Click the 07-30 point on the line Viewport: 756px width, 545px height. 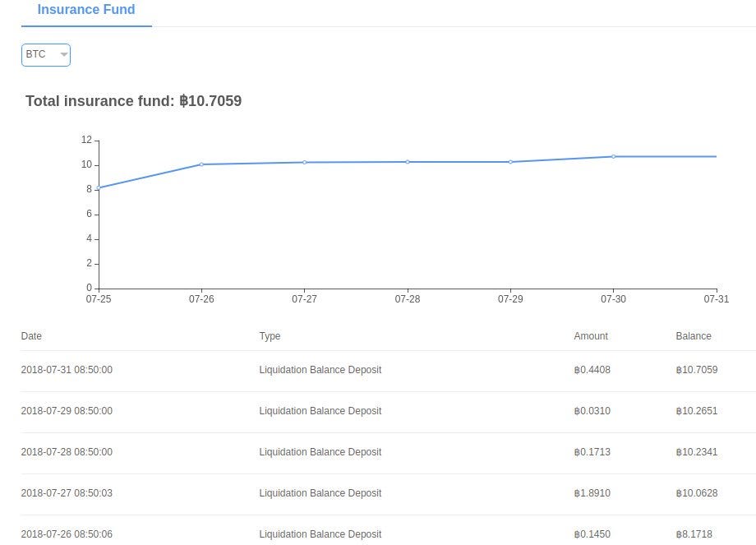point(613,156)
